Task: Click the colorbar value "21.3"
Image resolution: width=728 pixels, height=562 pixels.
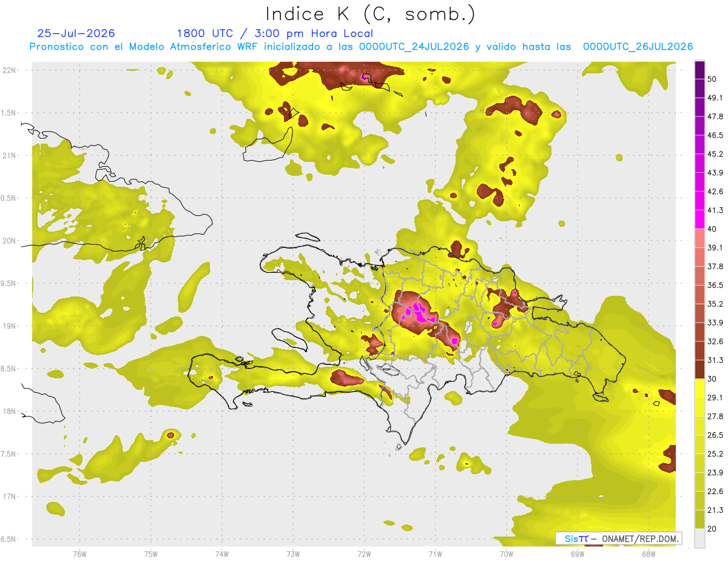Action: tap(715, 510)
